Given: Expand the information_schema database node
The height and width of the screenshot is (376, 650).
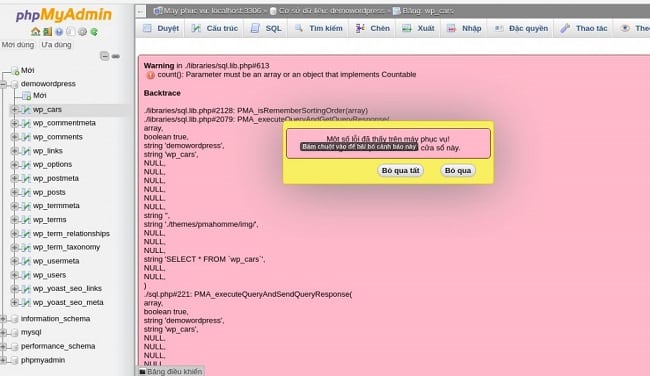Looking at the screenshot, I should point(3,319).
